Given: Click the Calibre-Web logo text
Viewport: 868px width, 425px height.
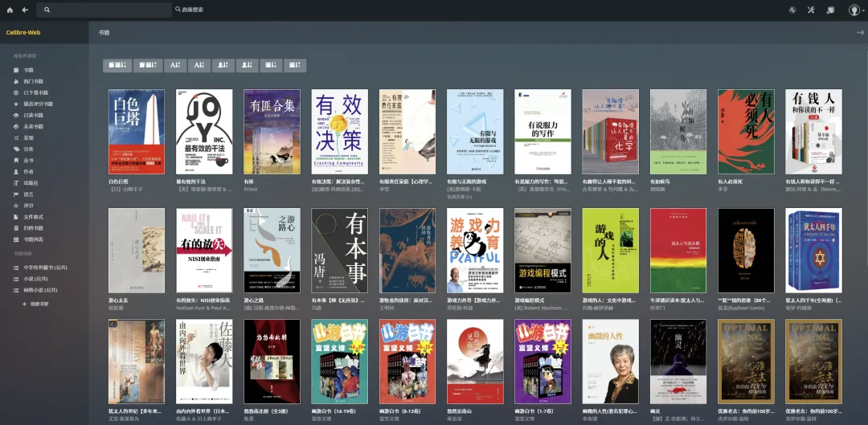Looking at the screenshot, I should click(23, 33).
